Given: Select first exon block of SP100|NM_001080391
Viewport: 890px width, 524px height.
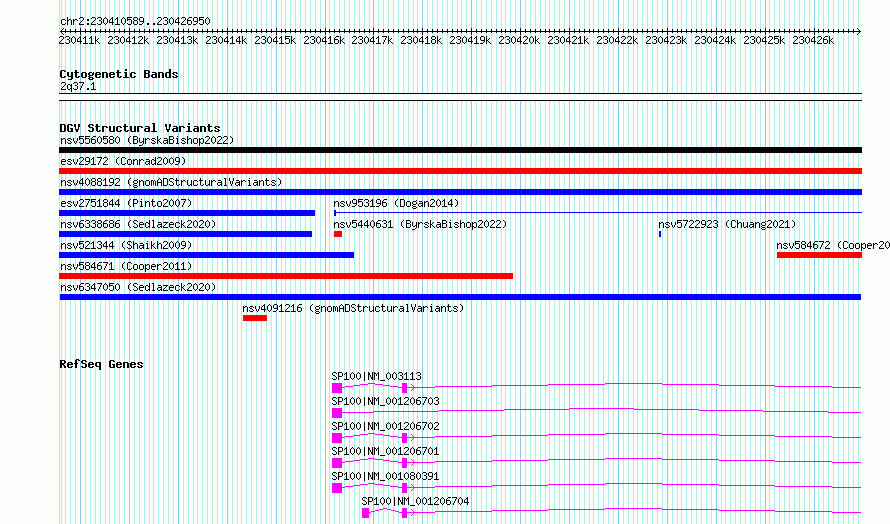Looking at the screenshot, I should click(x=337, y=488).
